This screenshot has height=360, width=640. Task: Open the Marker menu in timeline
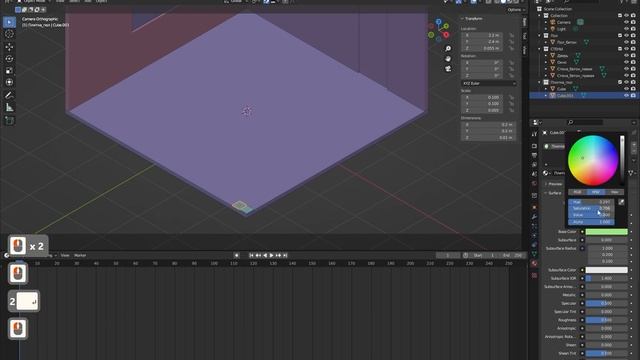point(80,256)
